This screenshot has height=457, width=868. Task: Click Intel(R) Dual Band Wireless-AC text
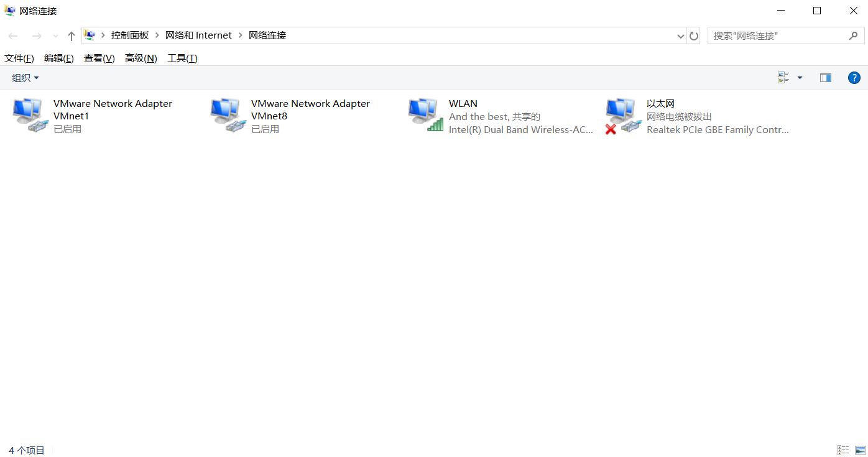pyautogui.click(x=521, y=129)
